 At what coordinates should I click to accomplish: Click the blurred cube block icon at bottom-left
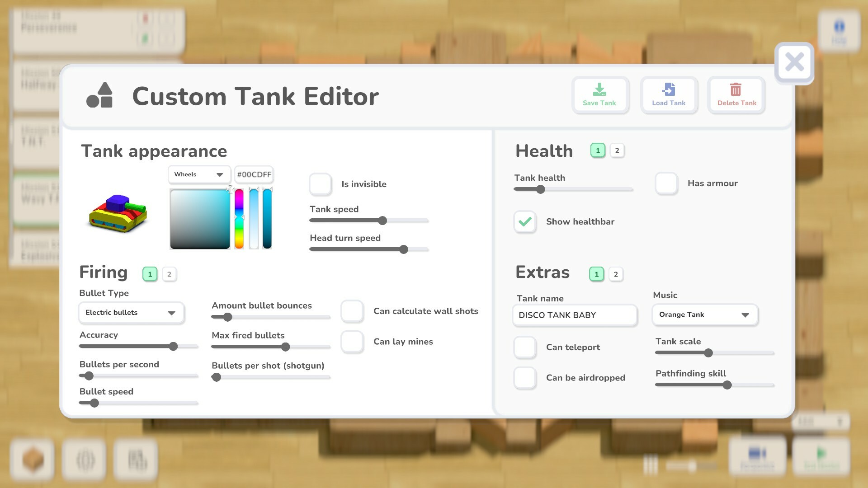[x=33, y=459]
